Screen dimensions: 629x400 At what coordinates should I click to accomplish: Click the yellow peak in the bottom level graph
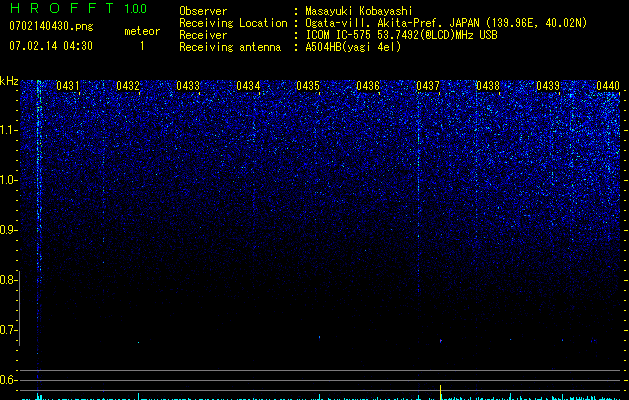coord(440,392)
